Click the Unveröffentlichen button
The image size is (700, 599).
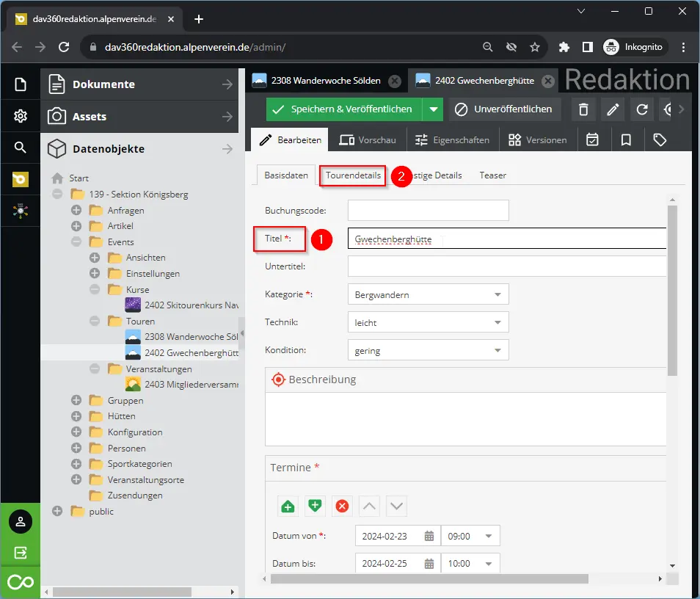[505, 109]
